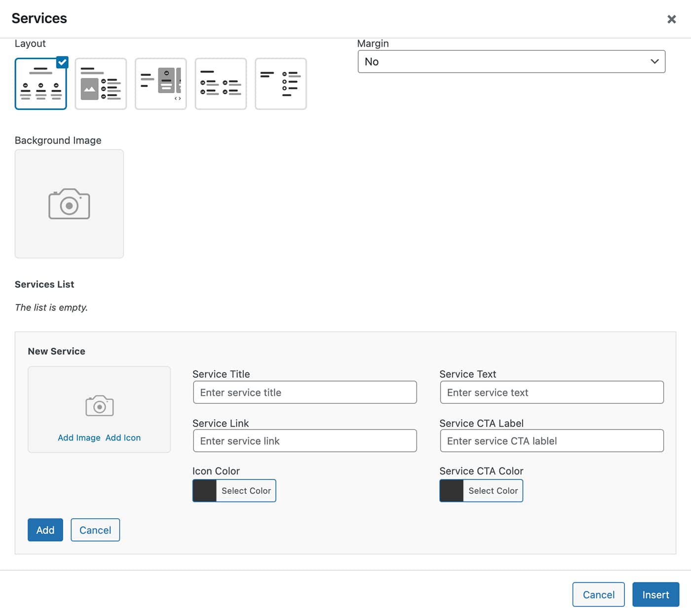Close the Services dialog with X
Viewport: 691px width, 616px height.
[x=671, y=19]
